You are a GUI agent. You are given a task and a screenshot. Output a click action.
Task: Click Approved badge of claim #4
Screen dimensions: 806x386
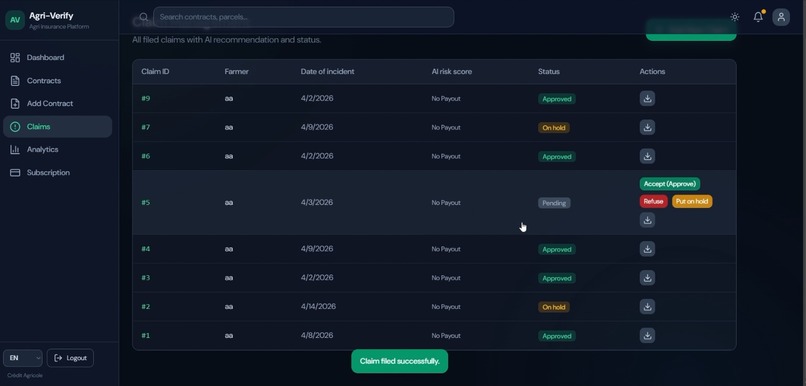557,249
